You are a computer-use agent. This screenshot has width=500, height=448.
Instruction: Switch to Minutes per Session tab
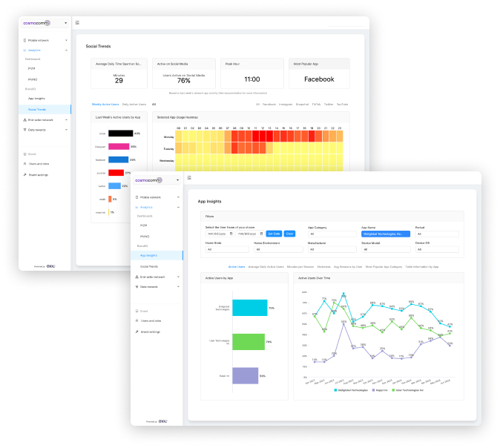point(300,266)
